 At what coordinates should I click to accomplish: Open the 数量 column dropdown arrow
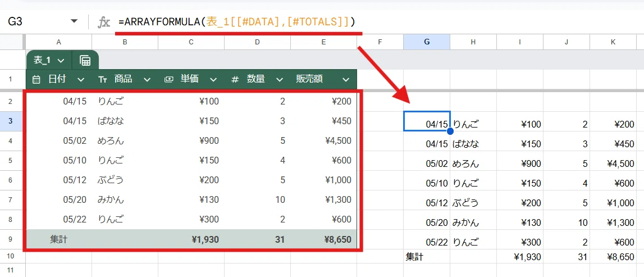click(x=279, y=80)
